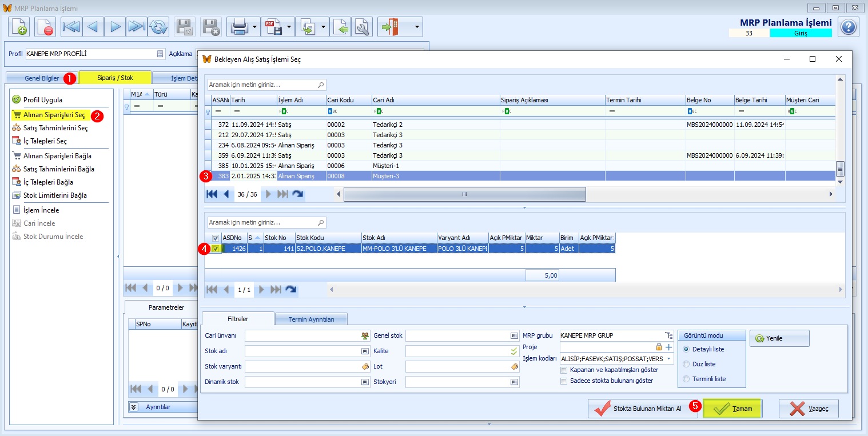Screen dimensions: 868x436
Task: Open the Genel Bilgiler tab
Action: click(x=42, y=78)
